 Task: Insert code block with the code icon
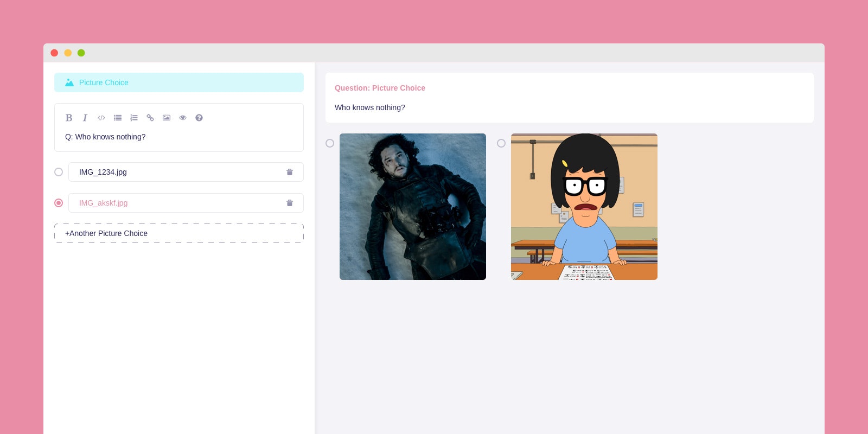(x=101, y=118)
